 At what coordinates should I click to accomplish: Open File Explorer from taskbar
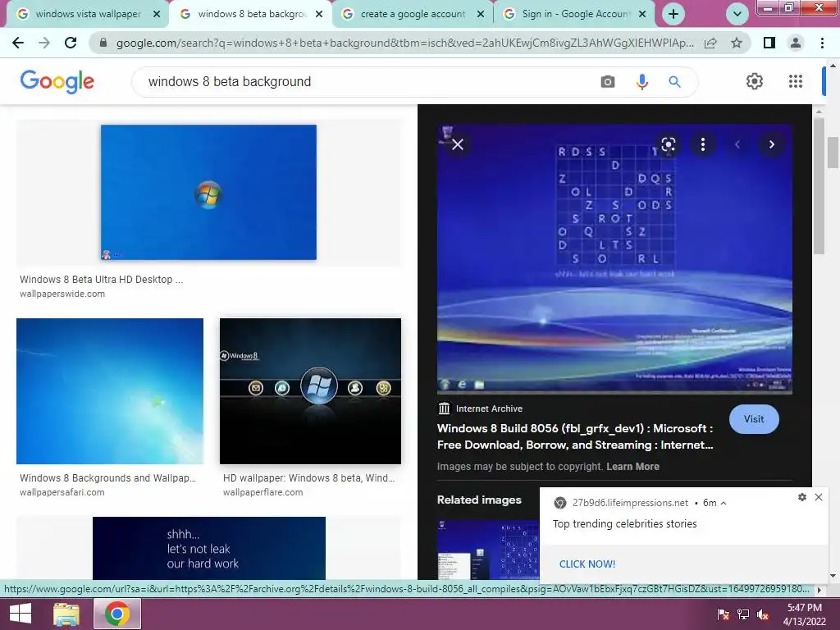66,614
